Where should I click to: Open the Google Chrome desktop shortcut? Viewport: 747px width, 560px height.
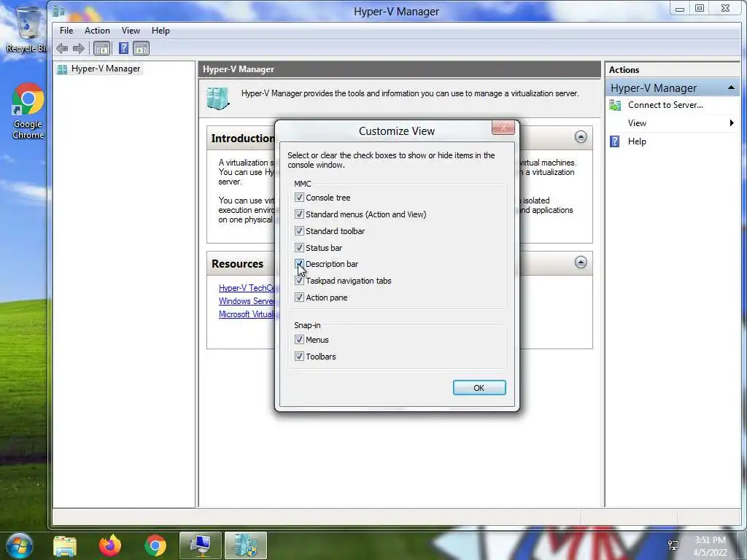(x=28, y=112)
